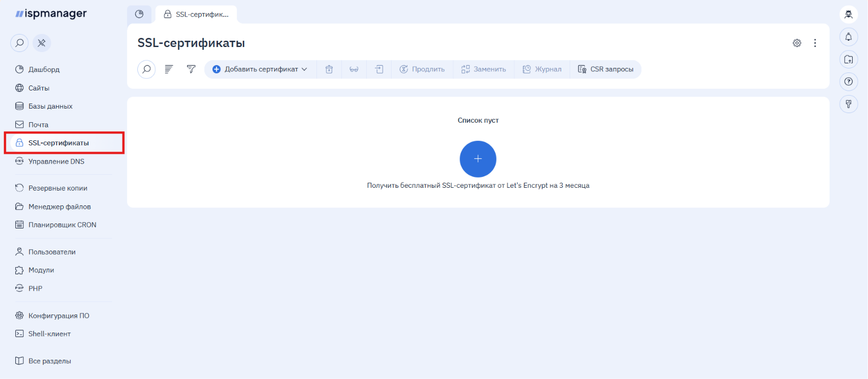Click the ispmanager logo
Viewport: 868px width, 379px height.
51,14
